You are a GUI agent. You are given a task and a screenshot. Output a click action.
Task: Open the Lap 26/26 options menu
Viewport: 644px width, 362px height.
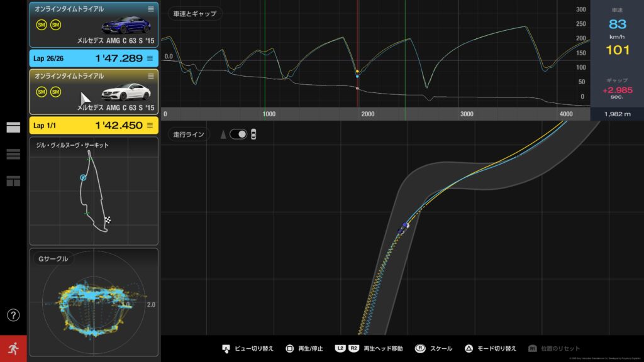click(149, 58)
